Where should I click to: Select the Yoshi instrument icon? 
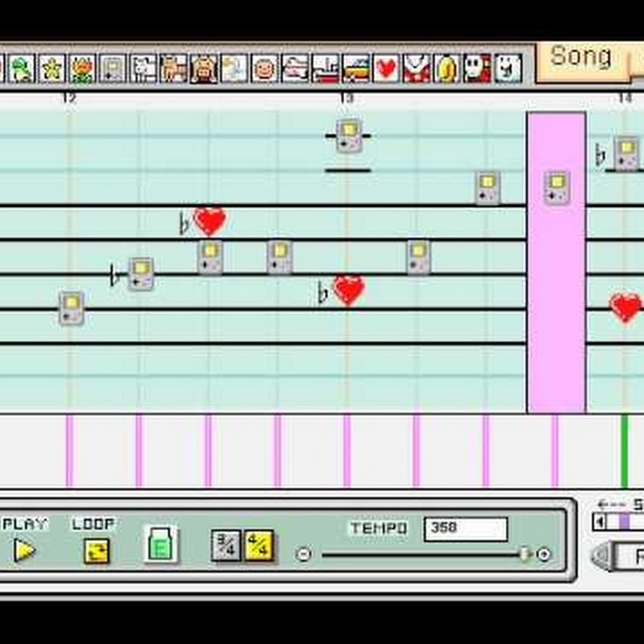[x=21, y=68]
